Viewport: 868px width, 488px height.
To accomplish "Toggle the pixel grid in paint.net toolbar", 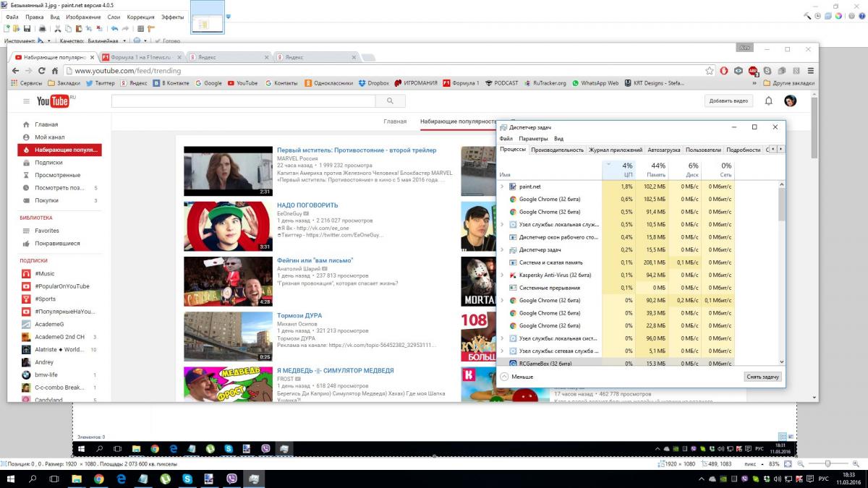I will (x=140, y=29).
